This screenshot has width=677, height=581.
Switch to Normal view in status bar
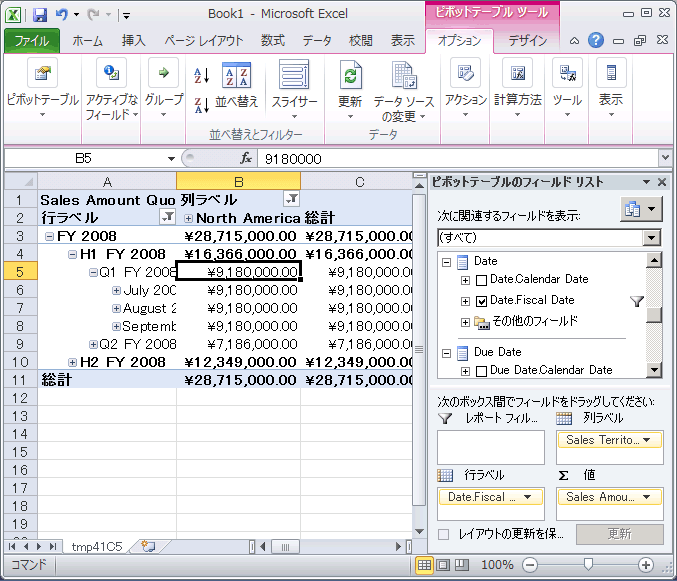424,565
